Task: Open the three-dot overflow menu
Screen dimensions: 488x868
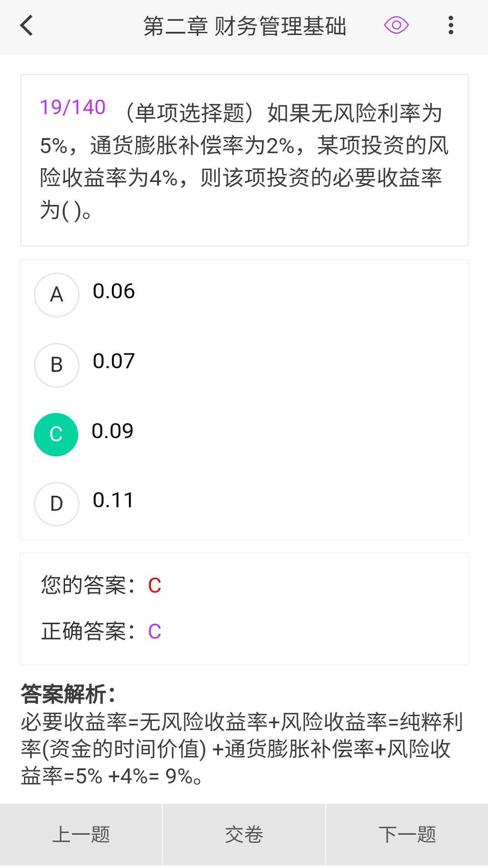Action: [450, 25]
